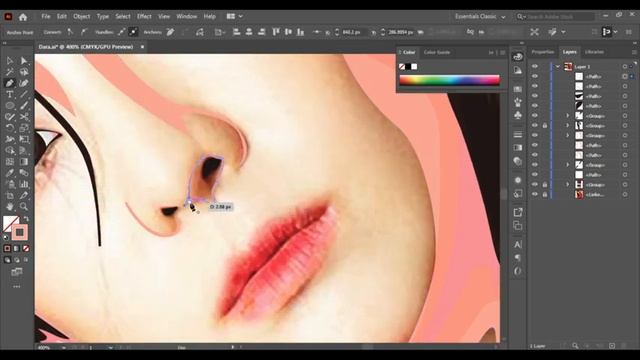Open the Isolate Selected Object dropdown
Viewport: 640px width, 360px height.
[x=563, y=32]
